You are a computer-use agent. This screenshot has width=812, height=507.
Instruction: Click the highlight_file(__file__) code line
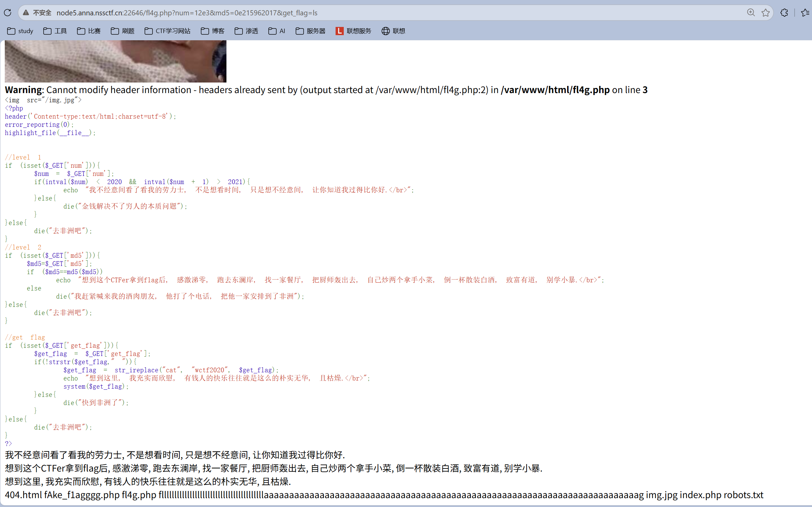(x=50, y=133)
